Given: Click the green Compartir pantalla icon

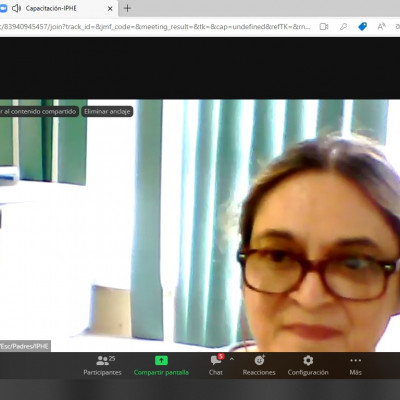Looking at the screenshot, I should (161, 361).
